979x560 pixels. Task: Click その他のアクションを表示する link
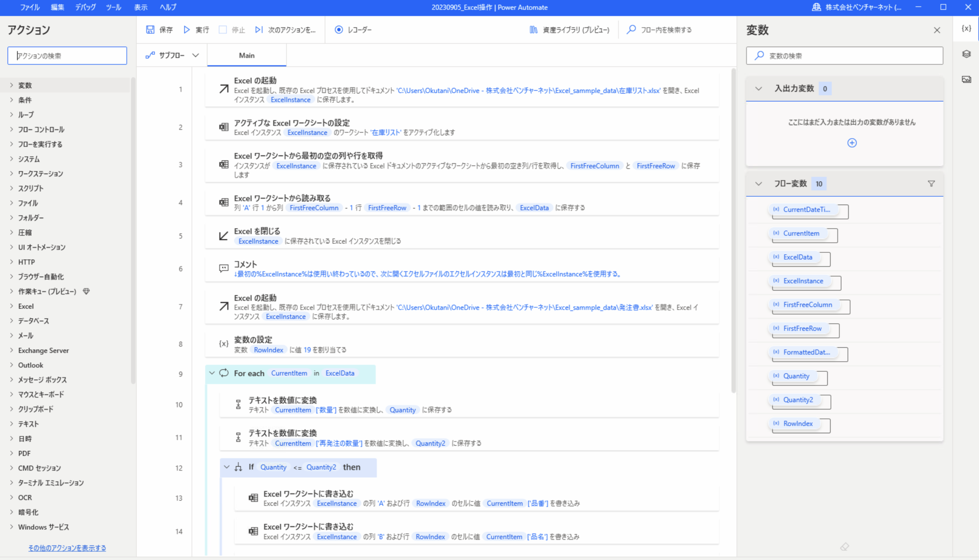click(66, 548)
